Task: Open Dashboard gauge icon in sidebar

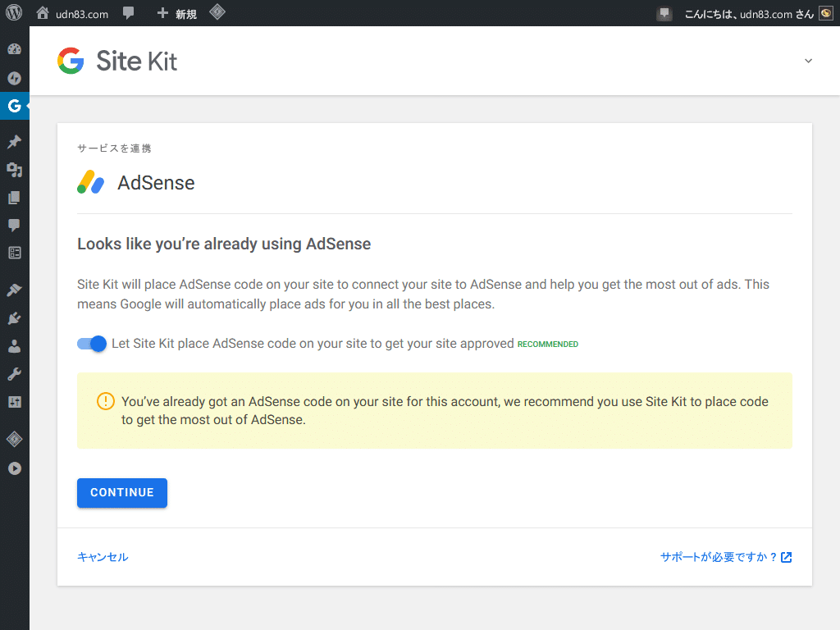Action: tap(15, 49)
